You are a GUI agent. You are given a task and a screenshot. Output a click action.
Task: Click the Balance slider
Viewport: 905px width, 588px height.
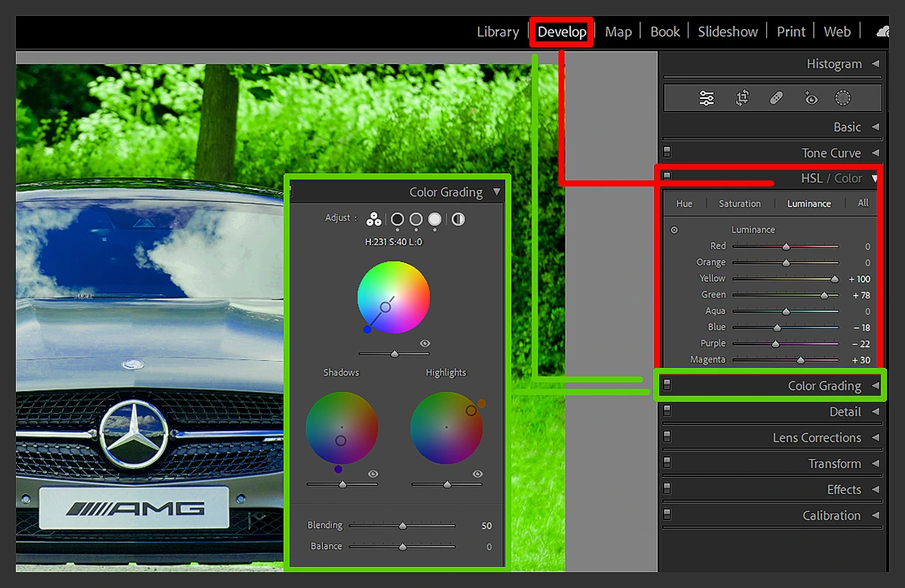pyautogui.click(x=402, y=547)
